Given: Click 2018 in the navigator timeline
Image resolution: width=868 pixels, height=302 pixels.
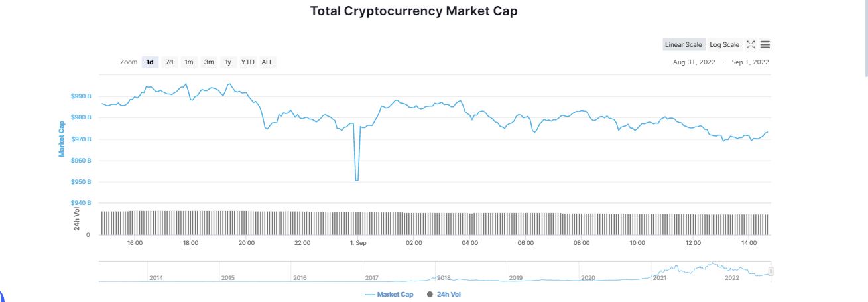Looking at the screenshot, I should (x=443, y=278).
